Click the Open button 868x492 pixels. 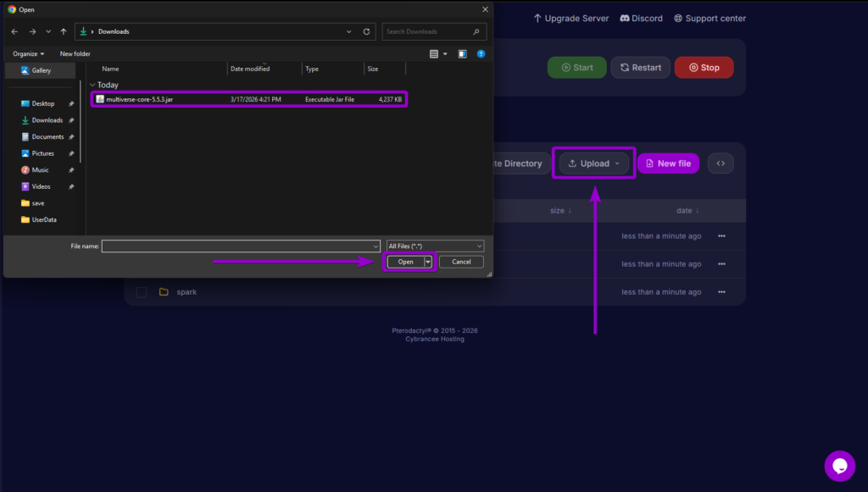[x=405, y=262]
